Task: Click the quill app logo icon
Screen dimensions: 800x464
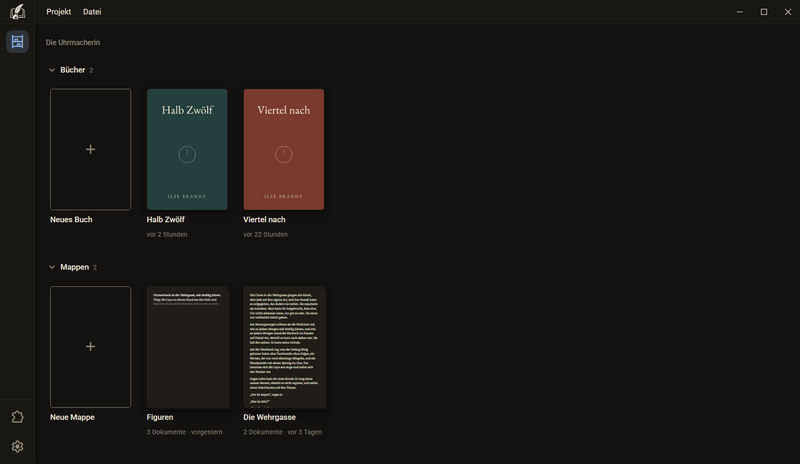Action: point(17,12)
